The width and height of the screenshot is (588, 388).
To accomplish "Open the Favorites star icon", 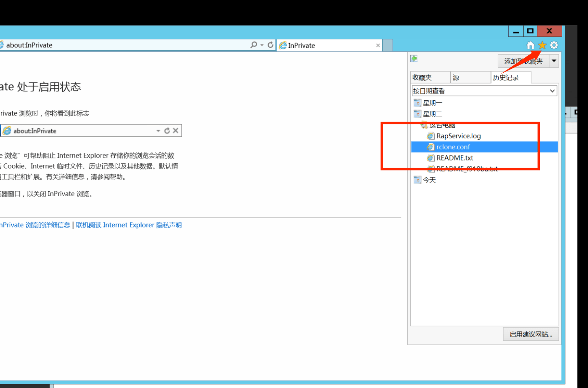I will point(542,45).
